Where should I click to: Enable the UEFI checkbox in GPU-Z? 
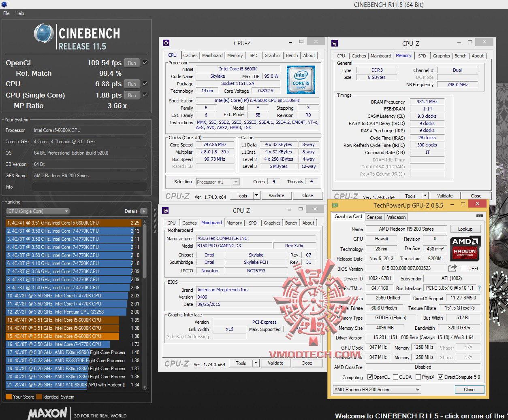coord(464,268)
